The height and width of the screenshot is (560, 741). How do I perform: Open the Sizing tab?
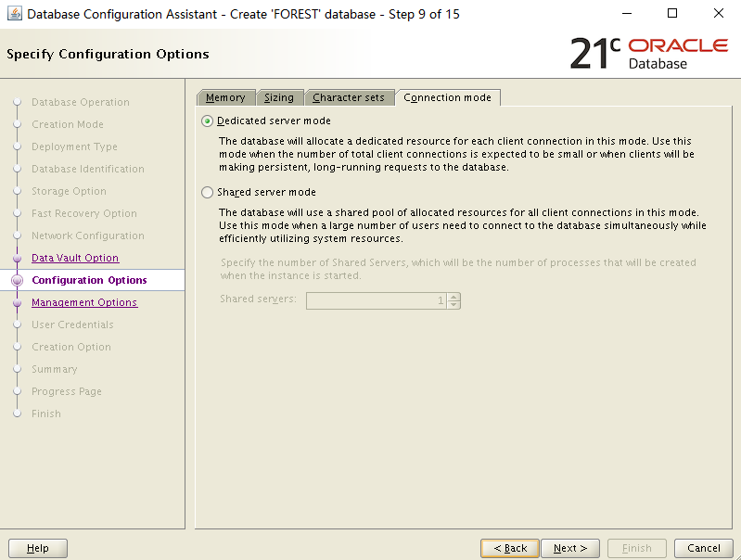pos(279,97)
